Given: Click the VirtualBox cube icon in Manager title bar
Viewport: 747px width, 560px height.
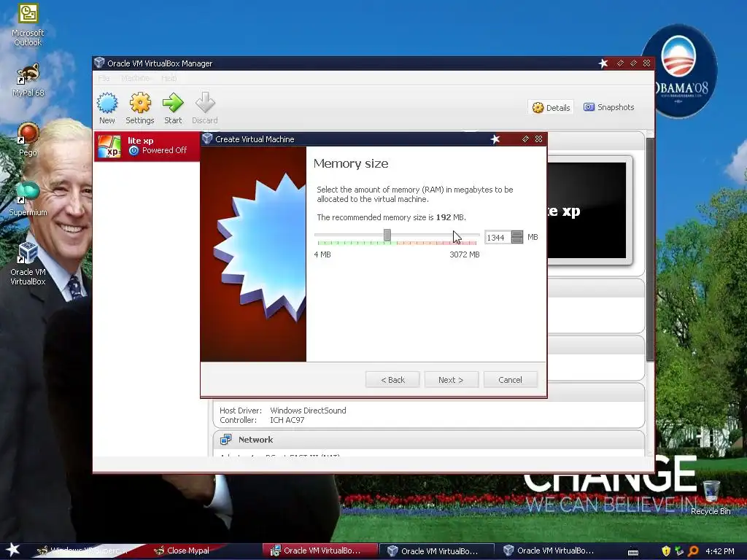Looking at the screenshot, I should click(99, 63).
